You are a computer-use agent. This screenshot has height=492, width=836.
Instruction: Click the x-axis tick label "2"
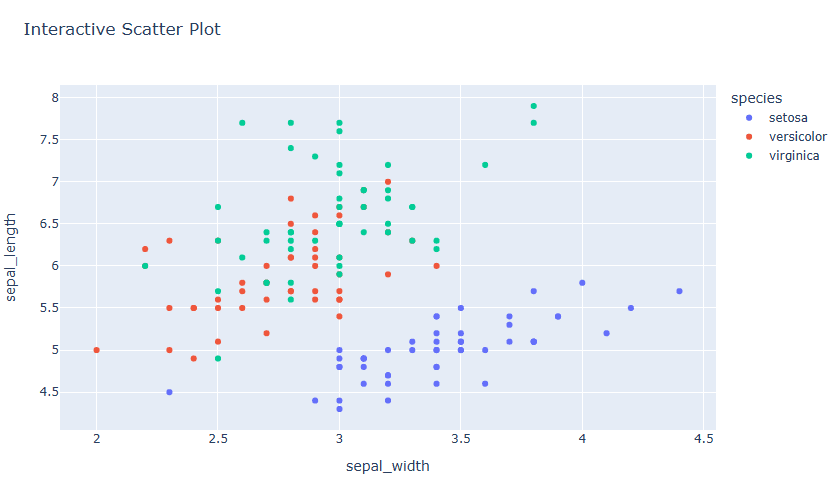coord(97,438)
